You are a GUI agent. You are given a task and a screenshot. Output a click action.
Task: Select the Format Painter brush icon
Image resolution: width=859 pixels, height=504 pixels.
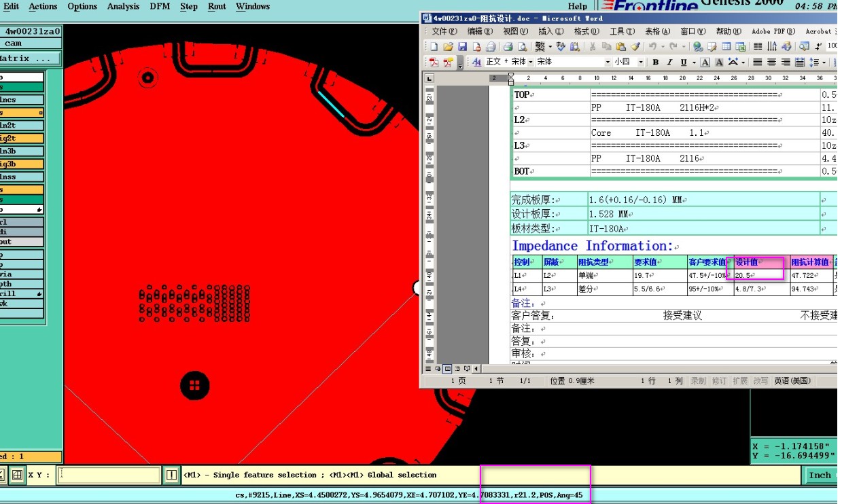(635, 46)
